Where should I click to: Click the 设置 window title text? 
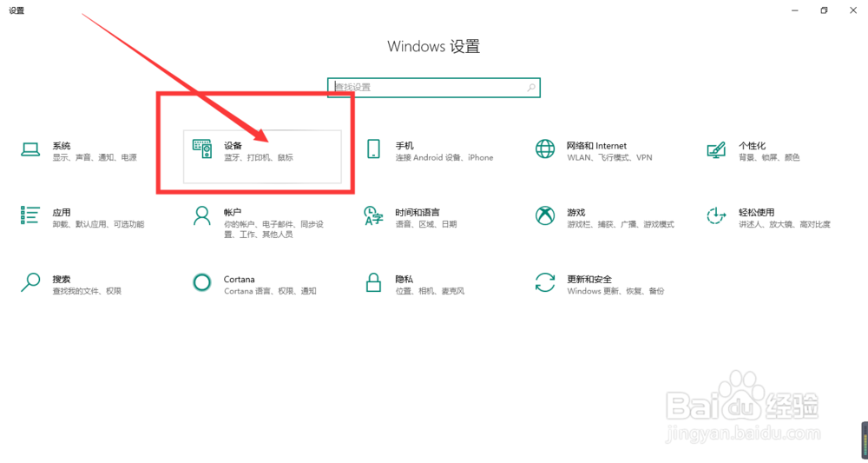tap(16, 10)
